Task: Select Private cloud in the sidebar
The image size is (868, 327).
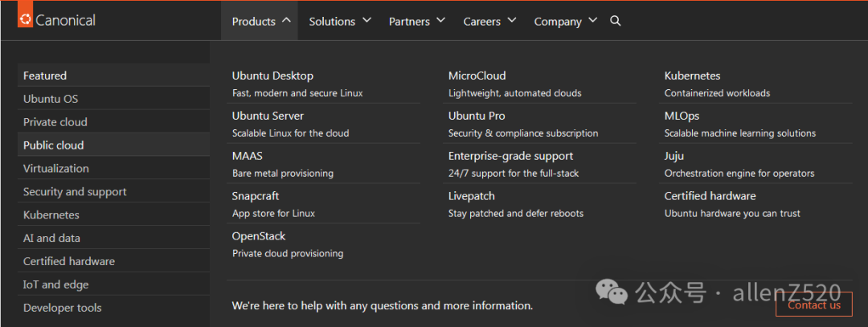Action: [x=113, y=122]
